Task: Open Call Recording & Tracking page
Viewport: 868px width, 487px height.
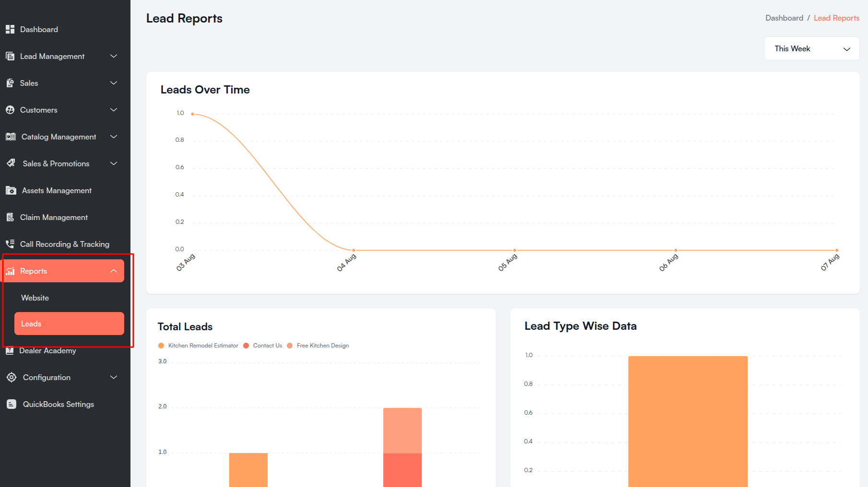Action: tap(65, 244)
